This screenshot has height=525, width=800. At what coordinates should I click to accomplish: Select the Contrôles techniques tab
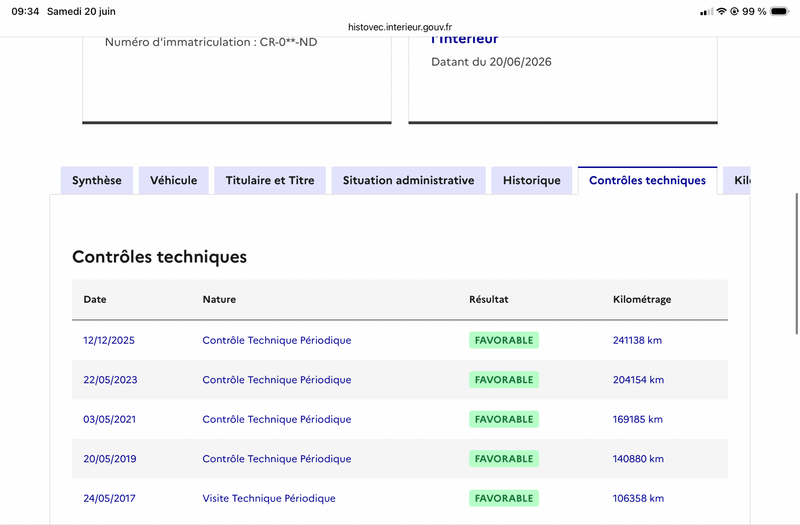pyautogui.click(x=647, y=181)
